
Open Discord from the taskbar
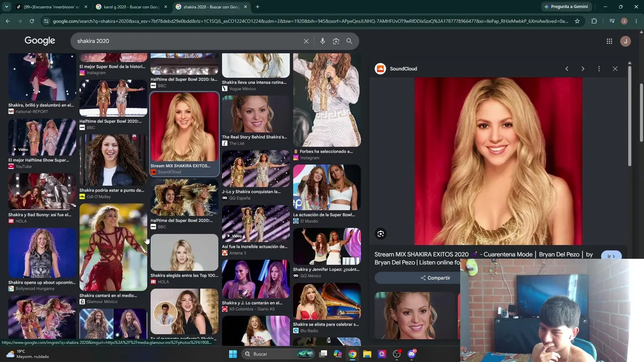[x=412, y=354]
